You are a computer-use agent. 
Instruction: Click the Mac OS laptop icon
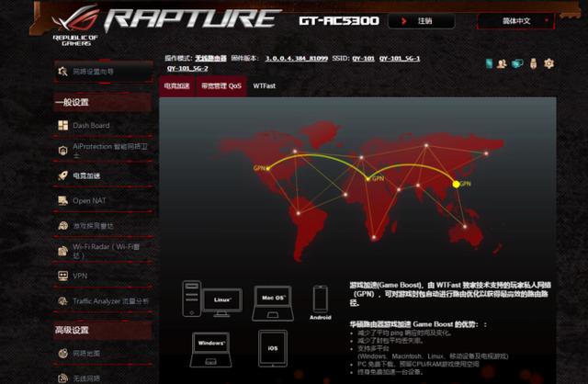(x=273, y=303)
